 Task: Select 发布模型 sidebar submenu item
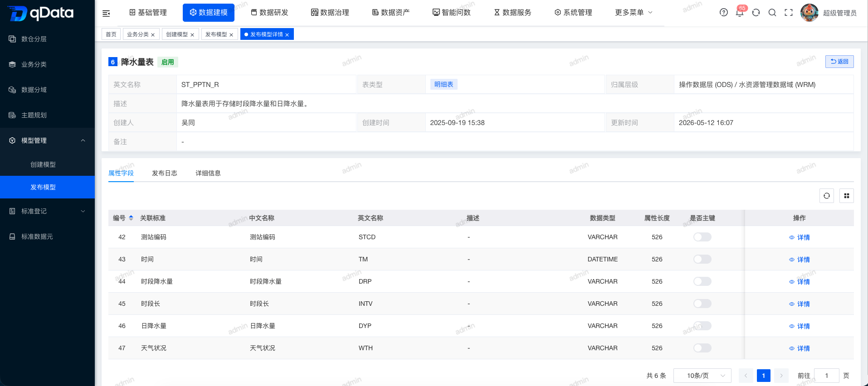pos(47,187)
